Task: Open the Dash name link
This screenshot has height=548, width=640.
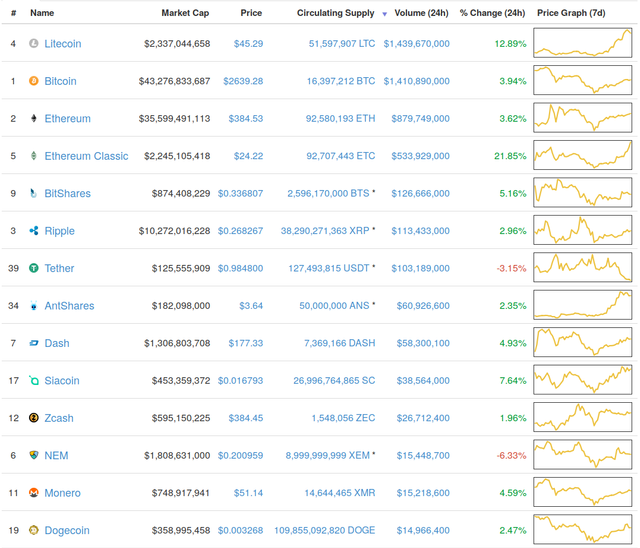Action: 57,343
